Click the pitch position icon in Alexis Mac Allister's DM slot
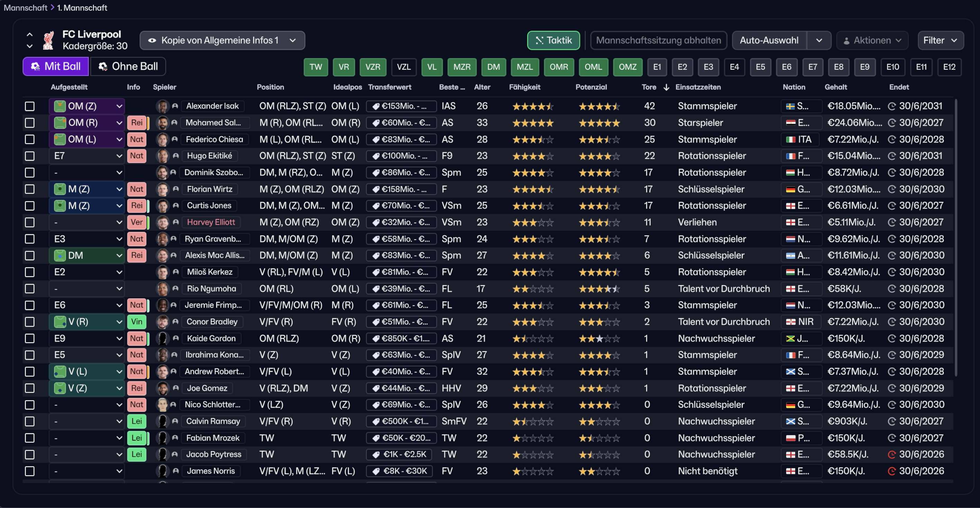Image resolution: width=980 pixels, height=508 pixels. [60, 255]
